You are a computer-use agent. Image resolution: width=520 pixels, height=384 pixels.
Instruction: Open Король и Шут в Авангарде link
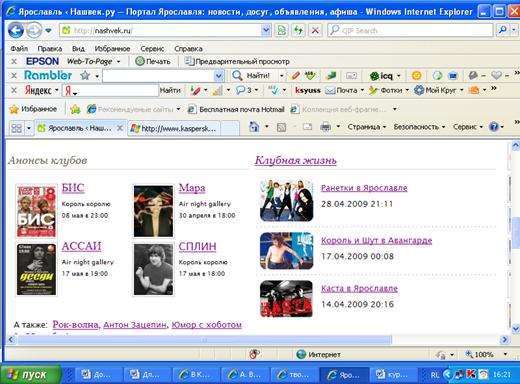pos(377,240)
